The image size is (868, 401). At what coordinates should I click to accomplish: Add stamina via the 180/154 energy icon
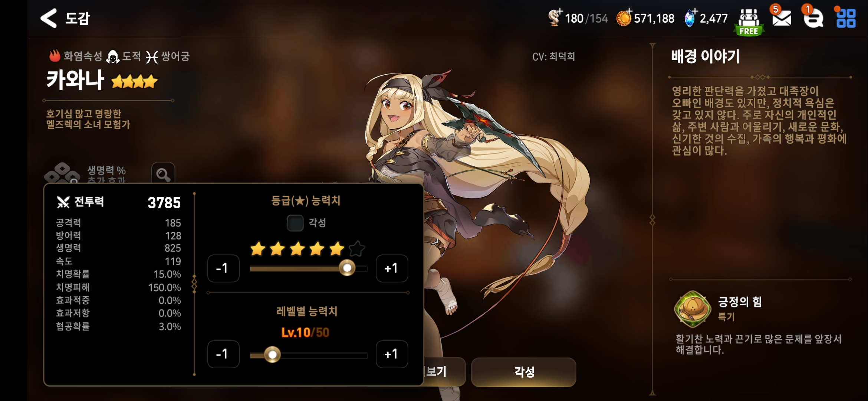tap(555, 17)
